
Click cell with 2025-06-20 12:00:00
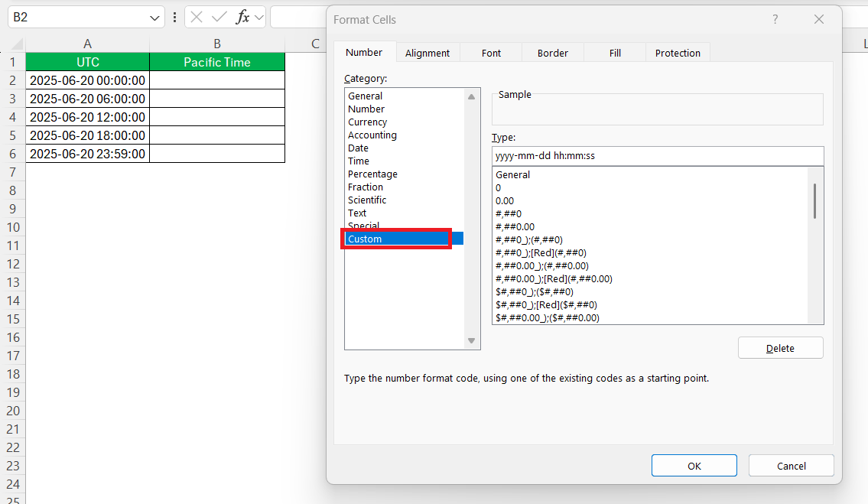coord(87,117)
